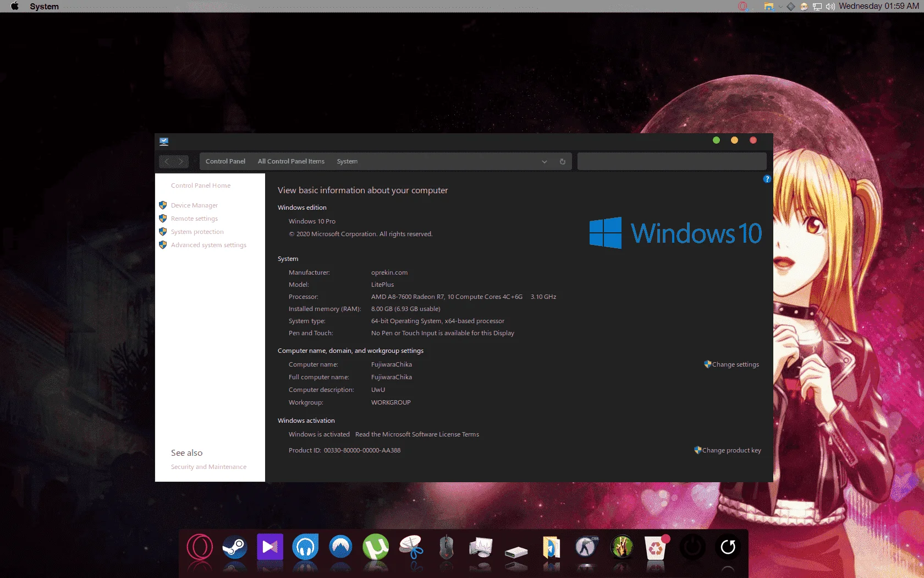Open Advanced system settings link

208,245
